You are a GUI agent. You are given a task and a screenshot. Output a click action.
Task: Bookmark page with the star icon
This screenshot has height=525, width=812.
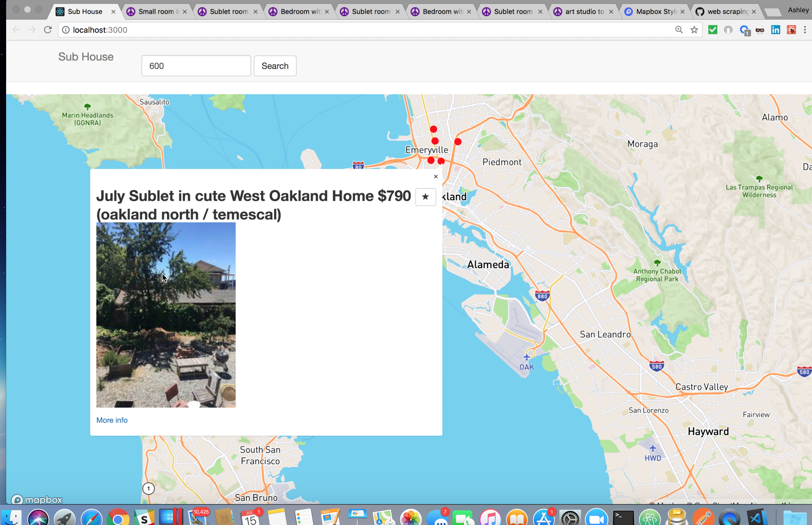pyautogui.click(x=694, y=30)
